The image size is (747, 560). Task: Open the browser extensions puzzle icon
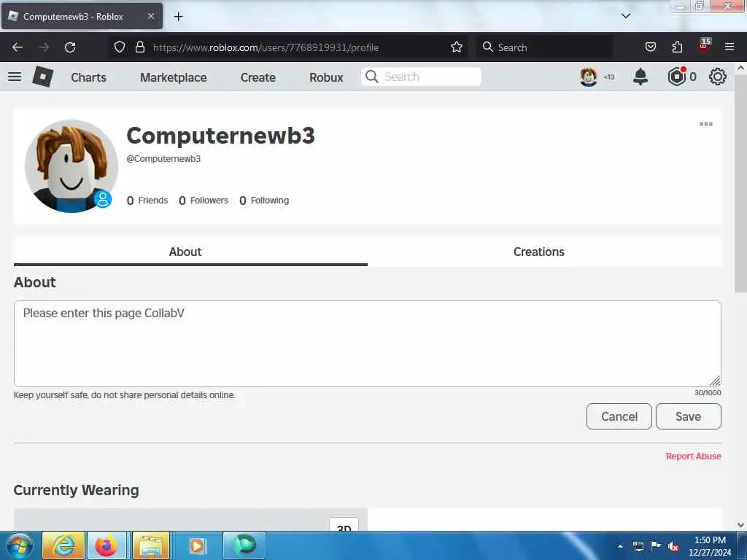pos(677,47)
